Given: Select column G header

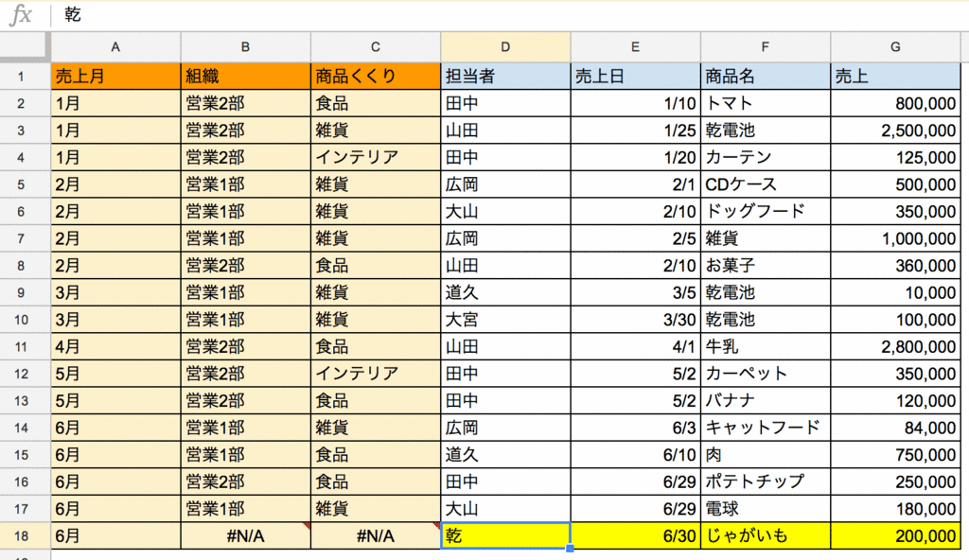Looking at the screenshot, I should [x=895, y=45].
